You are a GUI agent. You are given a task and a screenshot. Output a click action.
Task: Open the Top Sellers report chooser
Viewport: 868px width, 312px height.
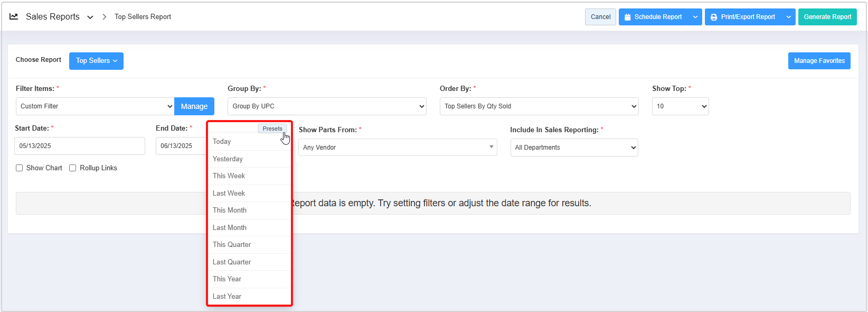pos(96,61)
